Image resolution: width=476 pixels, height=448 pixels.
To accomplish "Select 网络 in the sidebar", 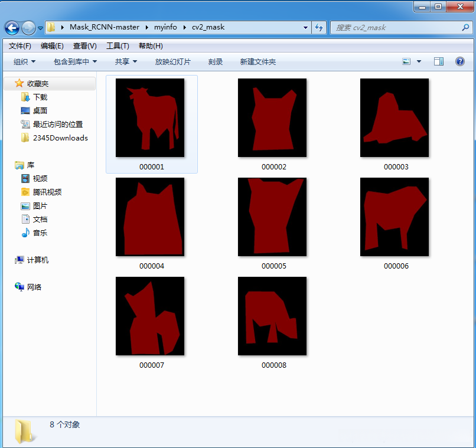I will click(34, 287).
